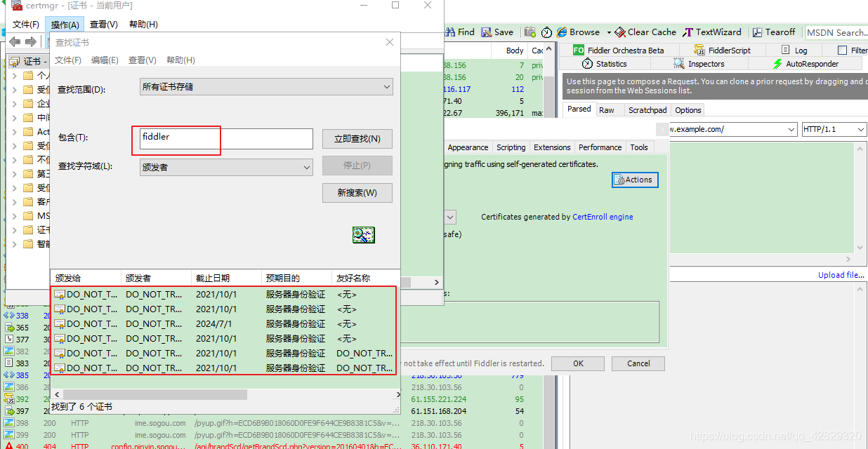Click the Composer request body vertical scrollbar down arrow

point(860,247)
